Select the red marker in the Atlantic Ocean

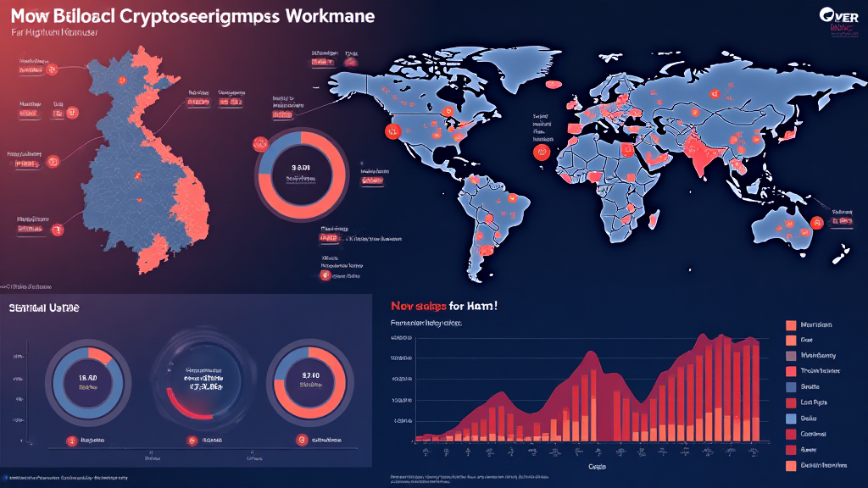coord(541,152)
